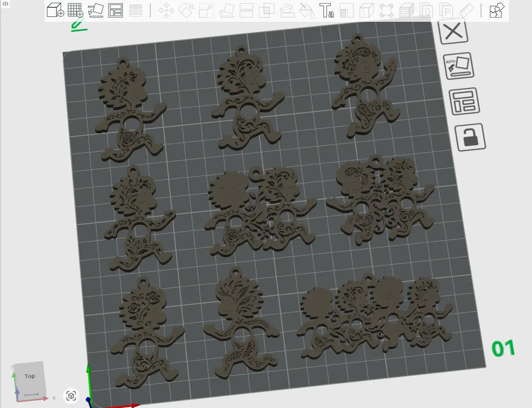Click the Top face of the view cube
This screenshot has height=408, width=532.
click(30, 376)
